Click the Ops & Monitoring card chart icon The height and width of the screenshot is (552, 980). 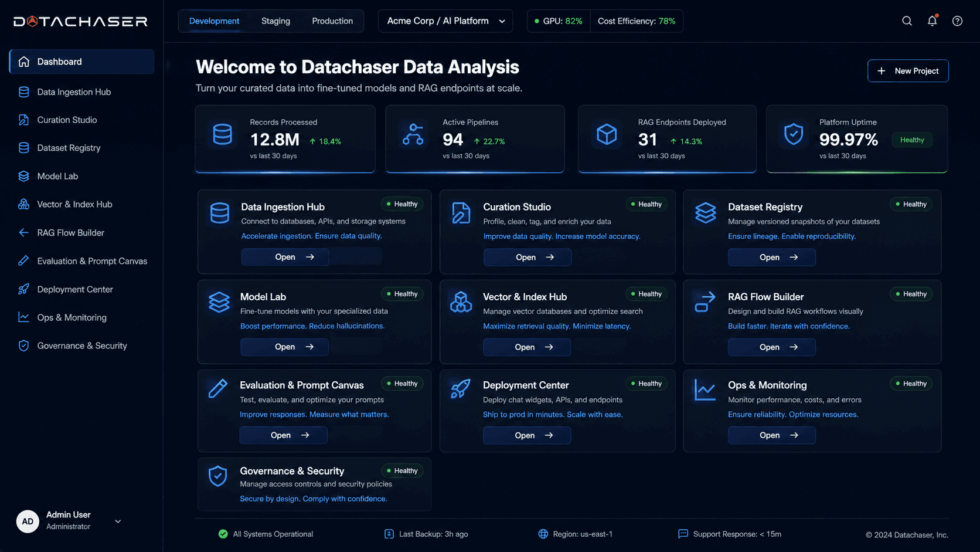705,390
